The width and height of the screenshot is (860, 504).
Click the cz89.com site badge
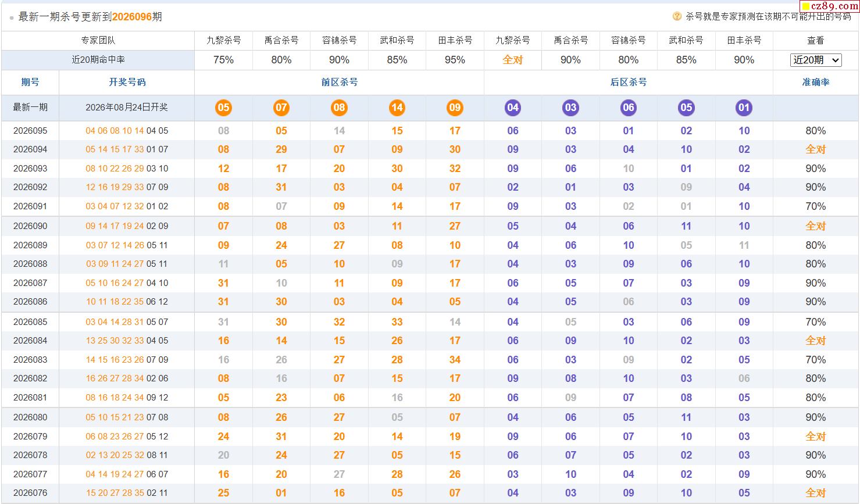click(830, 6)
